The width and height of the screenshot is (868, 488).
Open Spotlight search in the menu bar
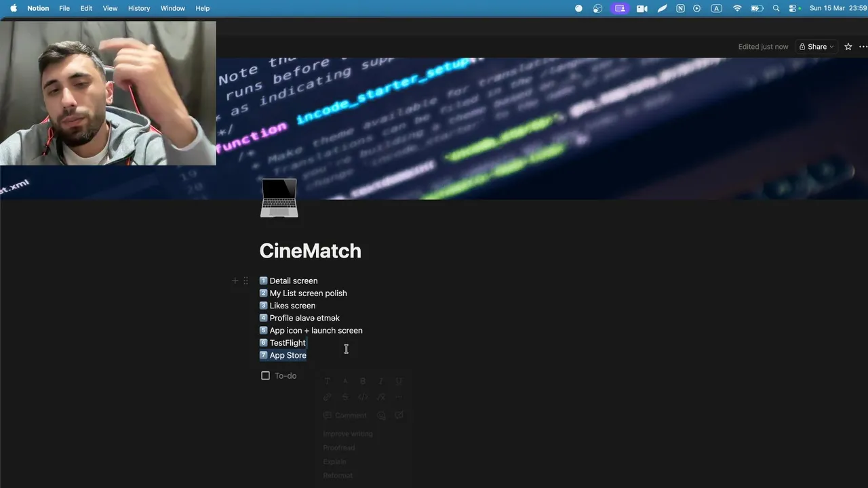tap(776, 8)
